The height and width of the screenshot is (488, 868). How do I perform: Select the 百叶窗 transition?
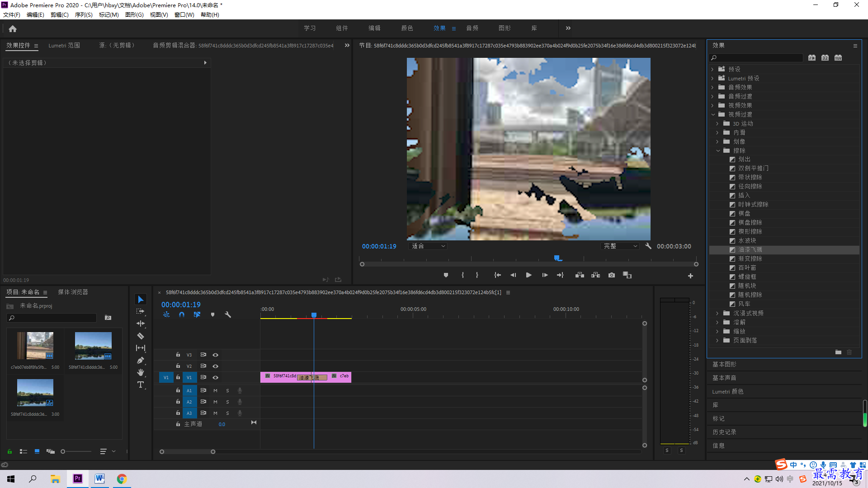click(x=747, y=267)
